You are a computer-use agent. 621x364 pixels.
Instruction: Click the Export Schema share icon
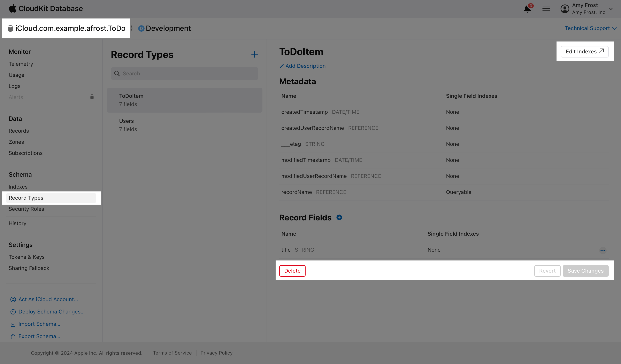click(13, 336)
